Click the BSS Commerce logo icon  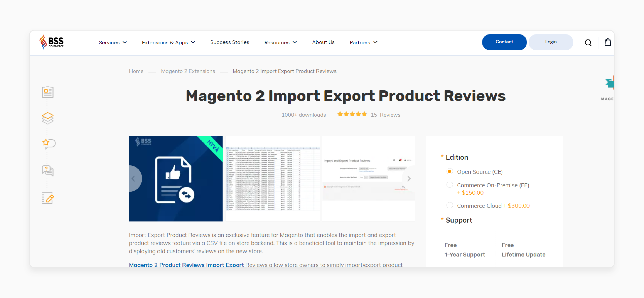pos(52,42)
